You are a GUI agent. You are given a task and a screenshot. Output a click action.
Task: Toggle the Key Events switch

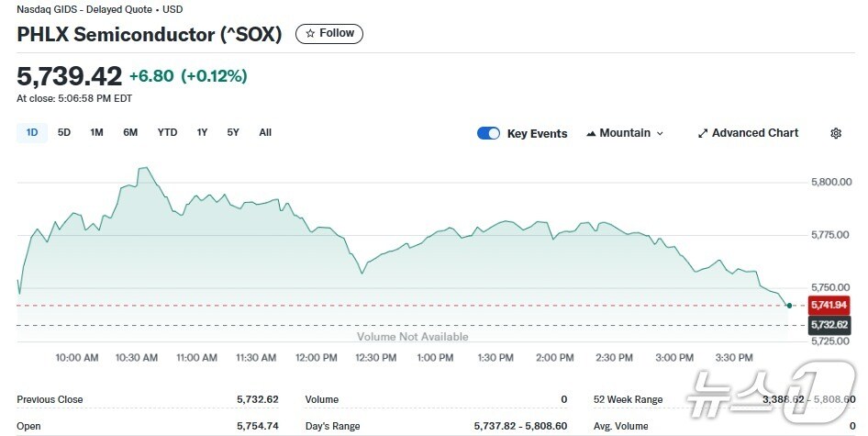(488, 133)
